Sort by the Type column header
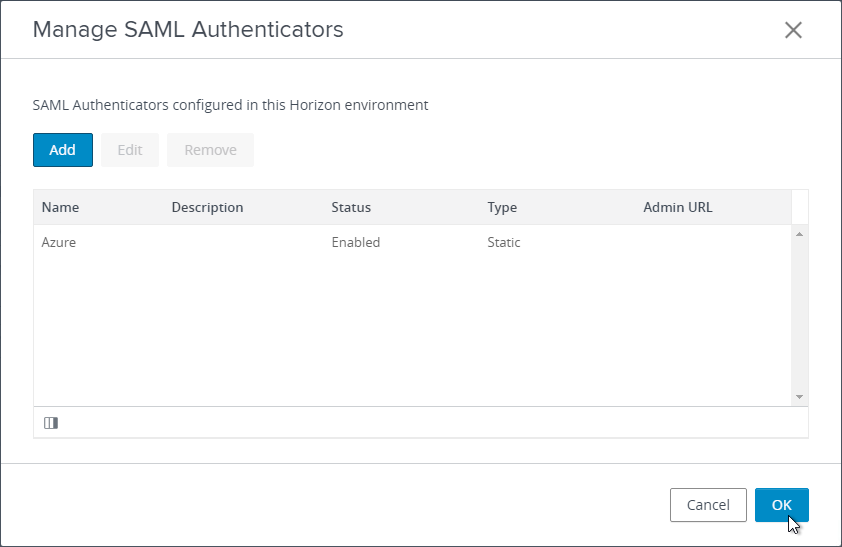Image resolution: width=842 pixels, height=547 pixels. pyautogui.click(x=502, y=207)
